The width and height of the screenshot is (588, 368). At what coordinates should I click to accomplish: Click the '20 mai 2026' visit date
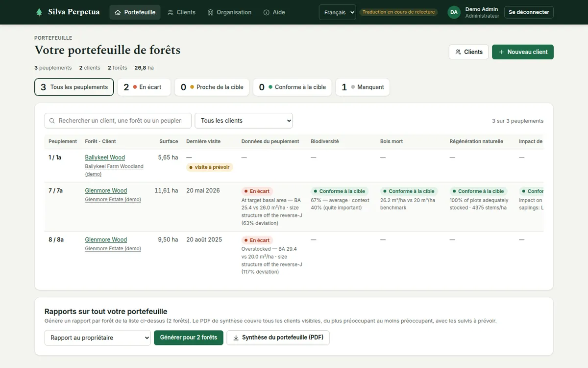(203, 190)
